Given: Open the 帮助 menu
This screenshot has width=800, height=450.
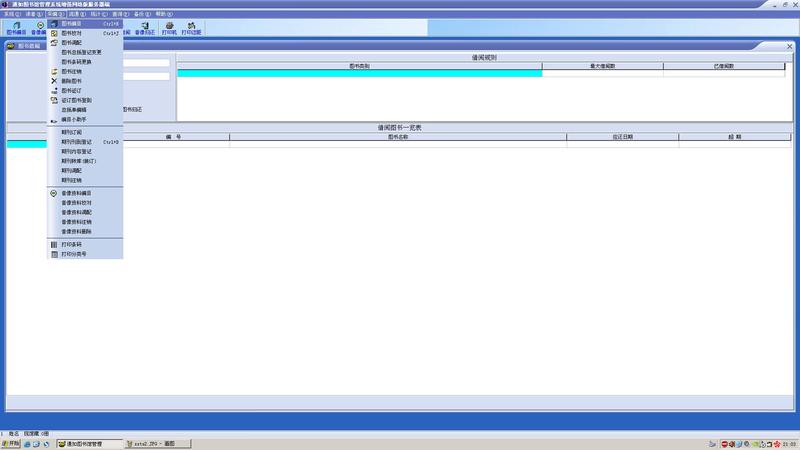Looking at the screenshot, I should tap(161, 14).
